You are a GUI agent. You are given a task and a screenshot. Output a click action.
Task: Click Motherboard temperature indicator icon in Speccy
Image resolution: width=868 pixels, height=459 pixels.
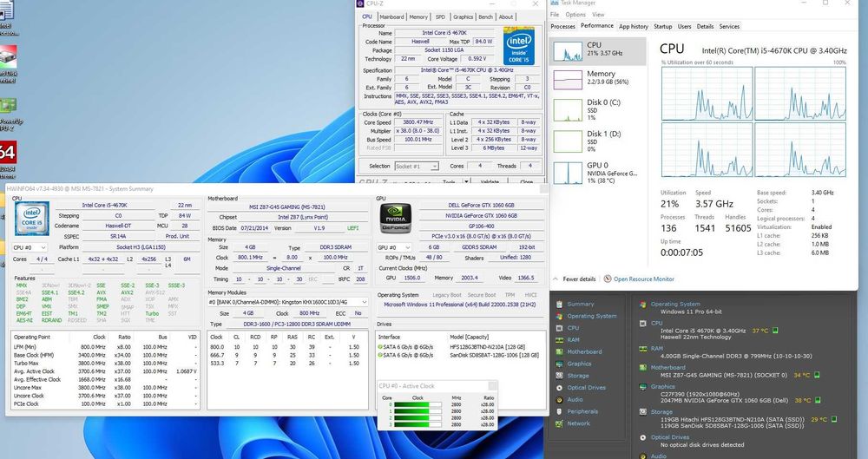click(817, 375)
